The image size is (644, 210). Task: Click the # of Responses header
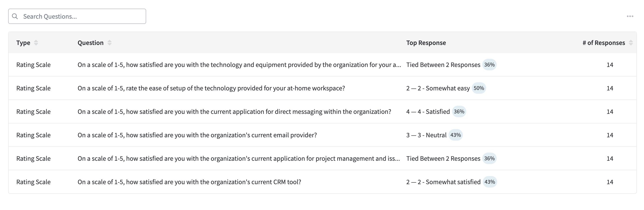pyautogui.click(x=604, y=43)
